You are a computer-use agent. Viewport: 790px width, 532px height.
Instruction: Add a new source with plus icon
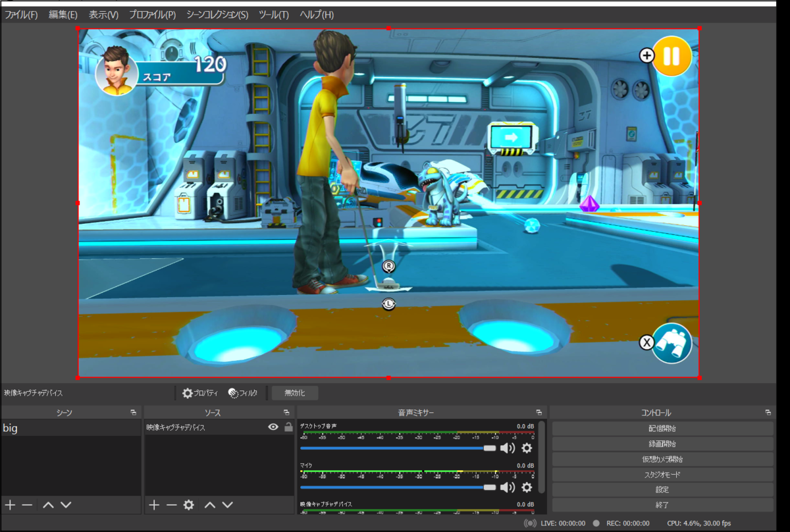point(154,505)
